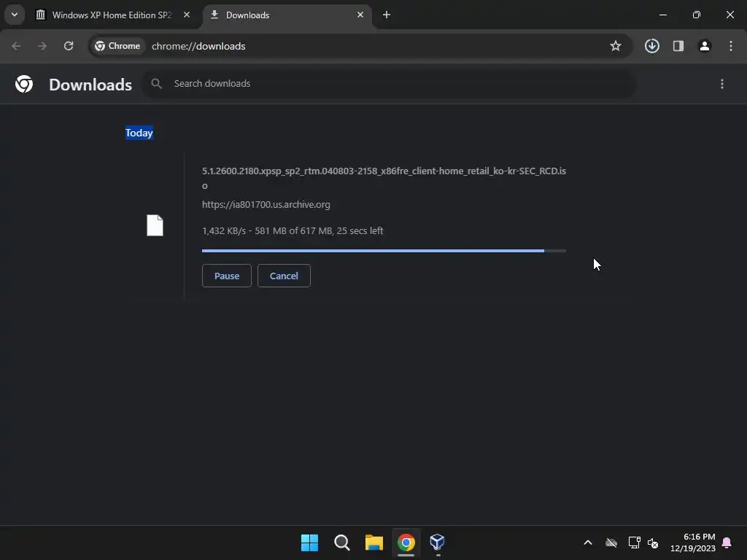
Task: Restore down the Chrome window
Action: 697,15
